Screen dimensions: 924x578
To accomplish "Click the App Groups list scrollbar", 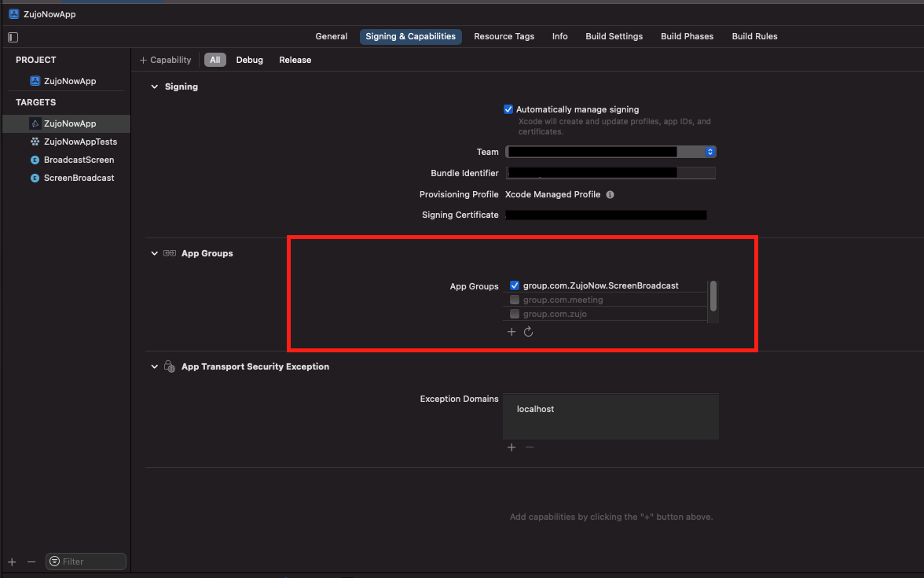I will pyautogui.click(x=713, y=296).
